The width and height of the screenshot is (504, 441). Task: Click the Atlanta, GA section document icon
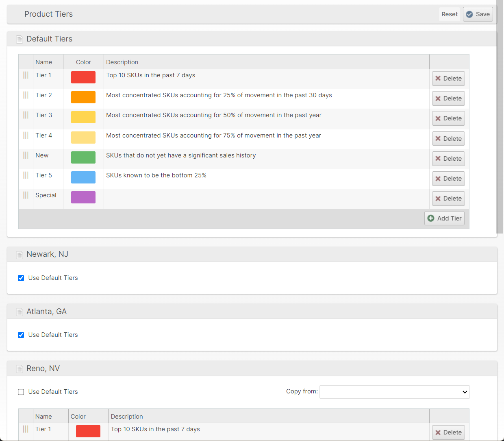click(19, 312)
